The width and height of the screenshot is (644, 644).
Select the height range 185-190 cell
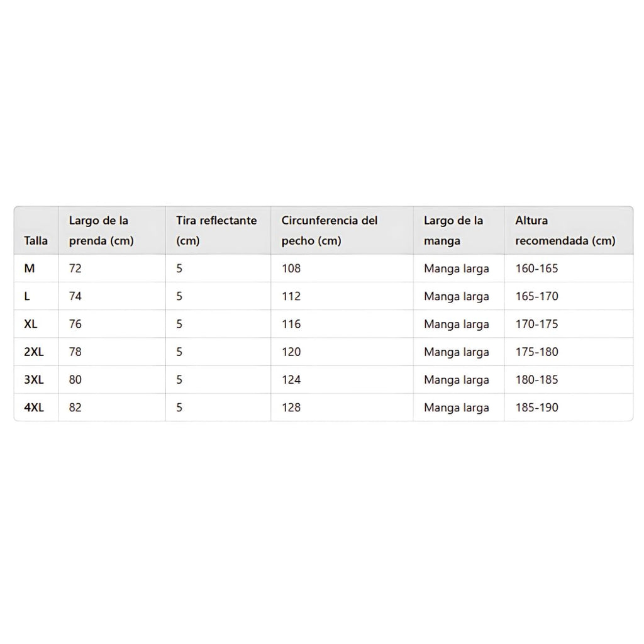(536, 407)
